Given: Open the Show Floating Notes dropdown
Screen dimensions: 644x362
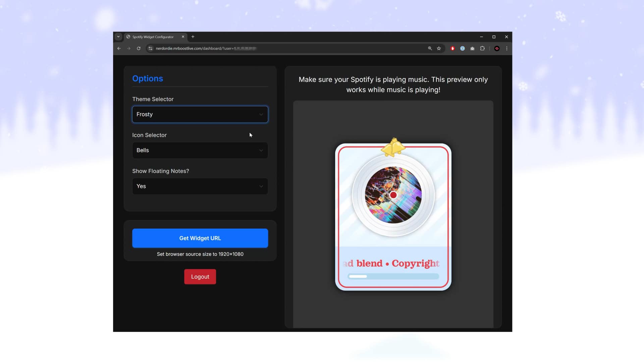Looking at the screenshot, I should tap(200, 186).
